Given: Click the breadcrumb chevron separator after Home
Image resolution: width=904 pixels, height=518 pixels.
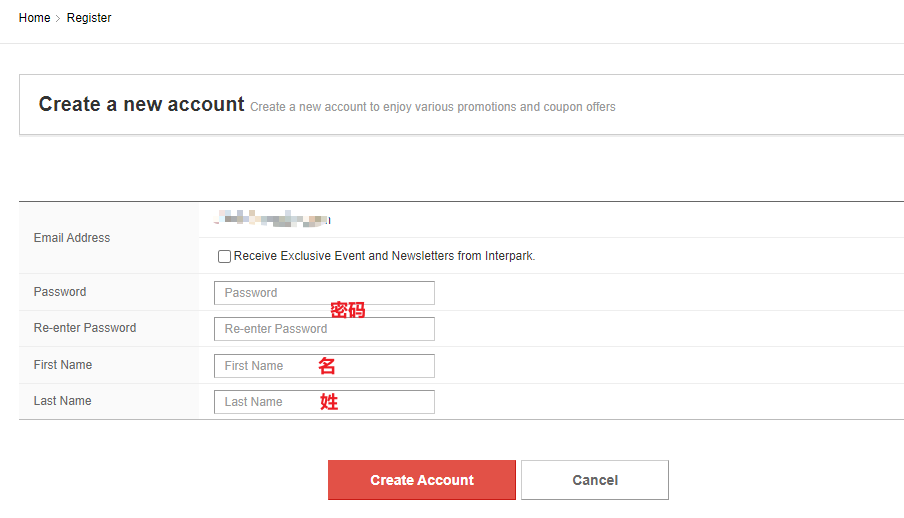Looking at the screenshot, I should pos(58,18).
